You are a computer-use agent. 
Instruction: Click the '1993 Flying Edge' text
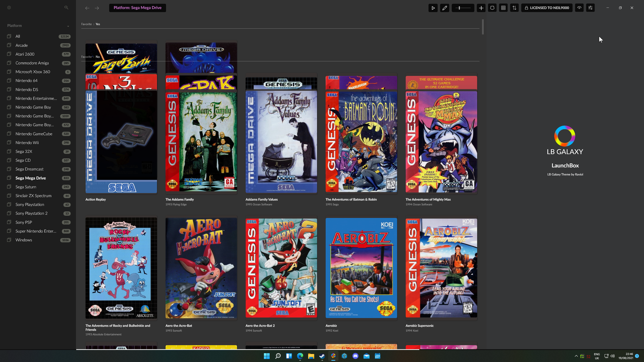coord(176,204)
